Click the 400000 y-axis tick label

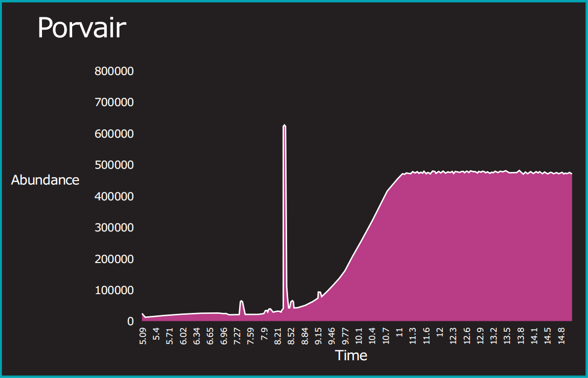coord(114,196)
